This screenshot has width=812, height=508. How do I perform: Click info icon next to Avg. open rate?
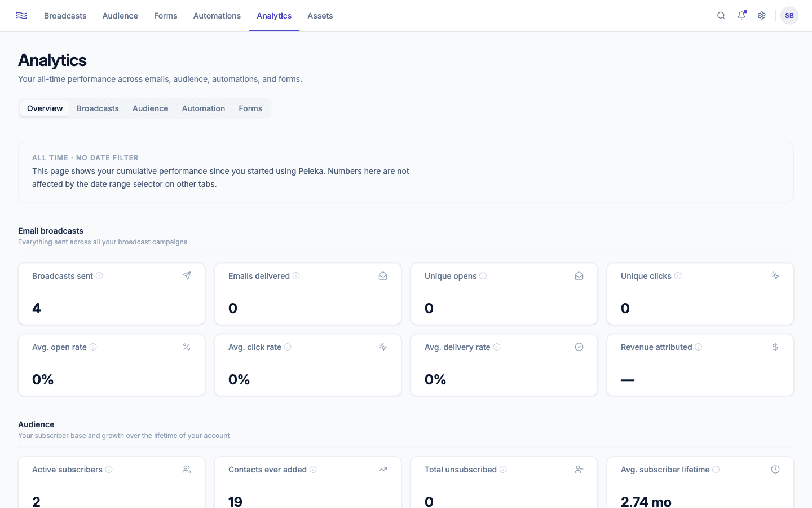(93, 347)
